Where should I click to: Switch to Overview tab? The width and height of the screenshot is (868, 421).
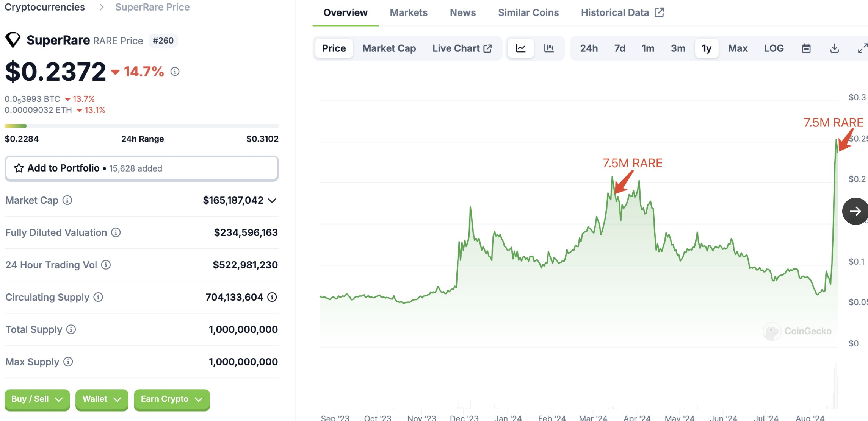[x=345, y=12]
